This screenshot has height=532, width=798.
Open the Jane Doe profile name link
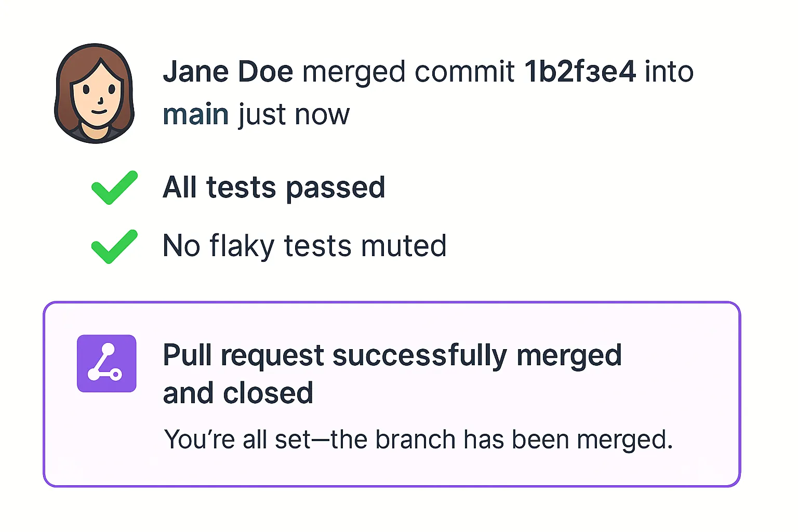[228, 72]
